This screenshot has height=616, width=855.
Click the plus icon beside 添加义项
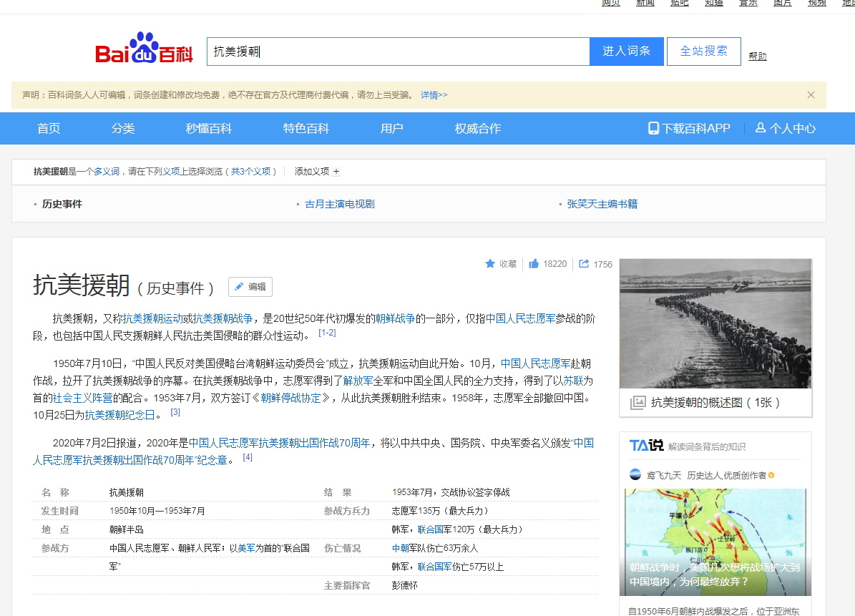coord(336,172)
